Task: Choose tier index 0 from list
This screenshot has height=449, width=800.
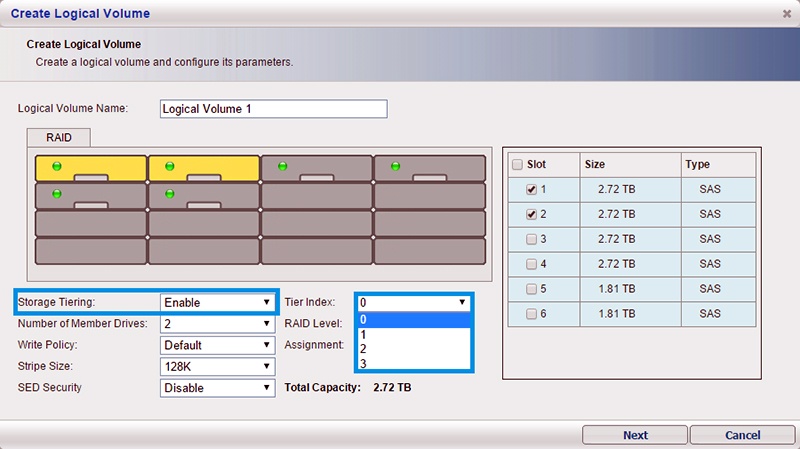Action: tap(413, 320)
